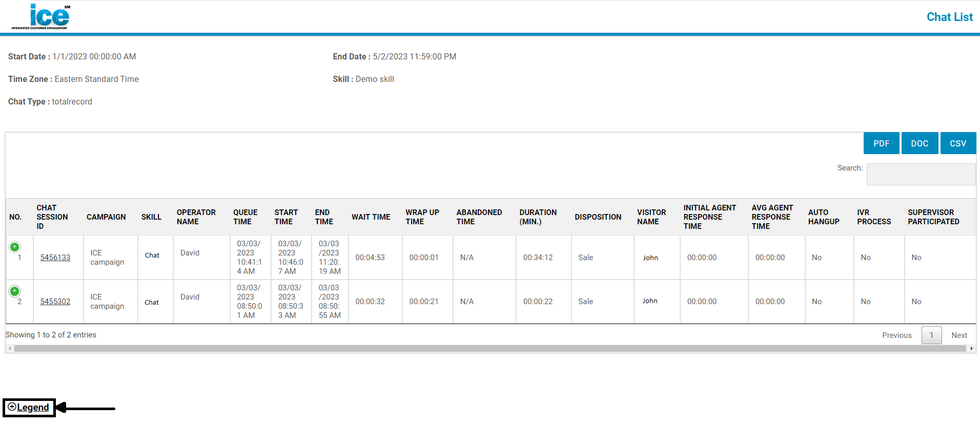The image size is (980, 426).
Task: Open chat session 5455302
Action: [x=55, y=302]
